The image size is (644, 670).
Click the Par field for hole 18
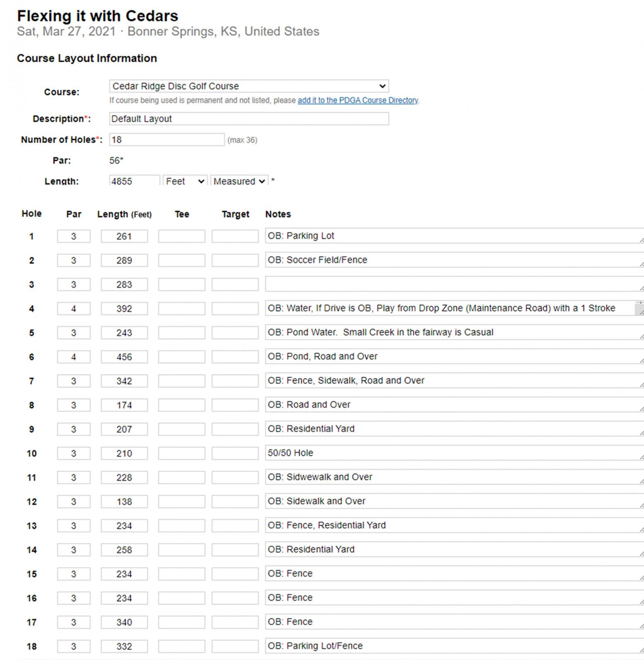(74, 646)
